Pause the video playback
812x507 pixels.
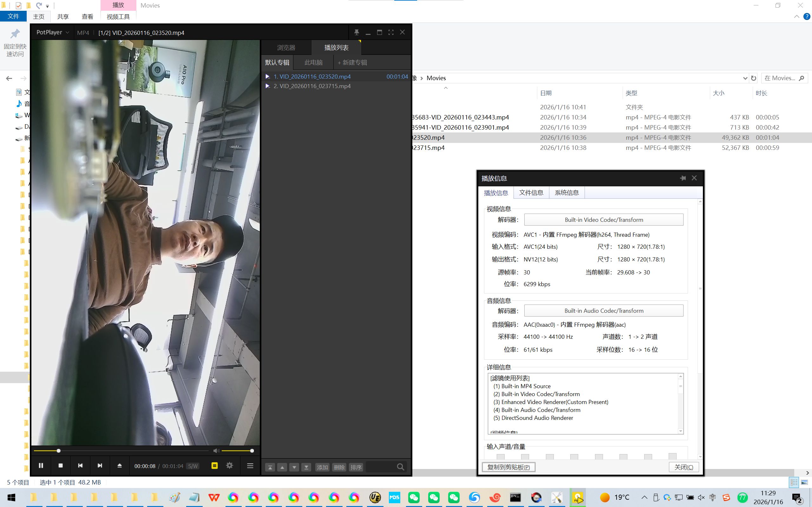41,465
